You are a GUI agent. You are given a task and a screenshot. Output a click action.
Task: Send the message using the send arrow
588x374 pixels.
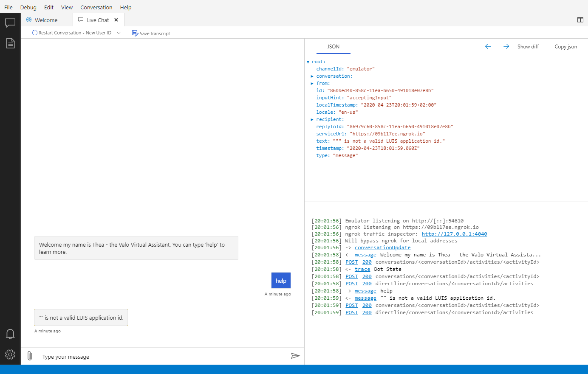click(x=296, y=356)
